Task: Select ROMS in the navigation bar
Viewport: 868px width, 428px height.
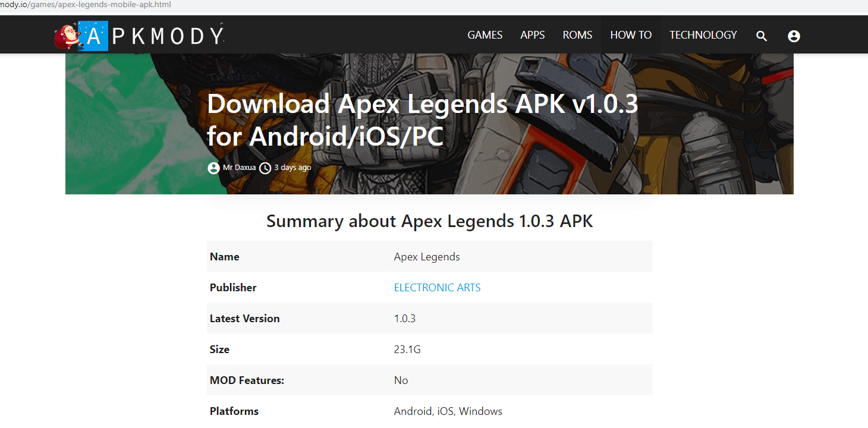Action: (577, 35)
